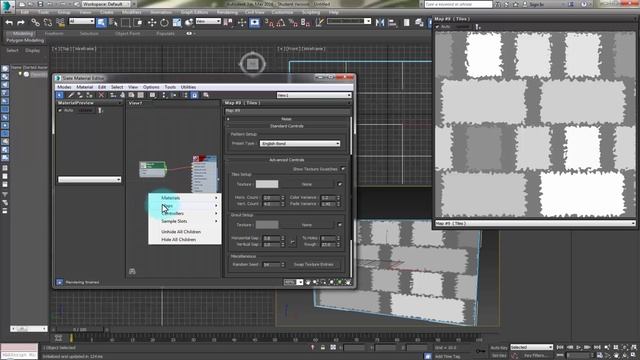Toggle Show Texture Swatches checkbox
This screenshot has height=360, width=640.
coord(343,169)
